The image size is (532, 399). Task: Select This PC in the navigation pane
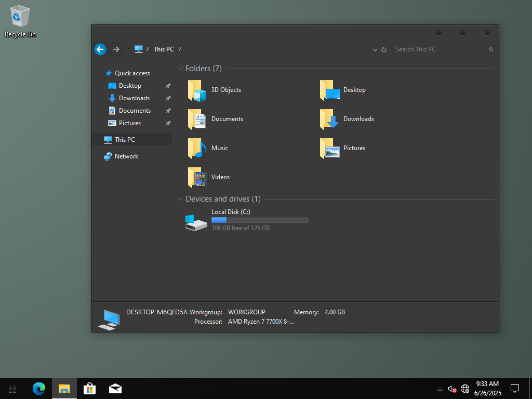(x=131, y=139)
